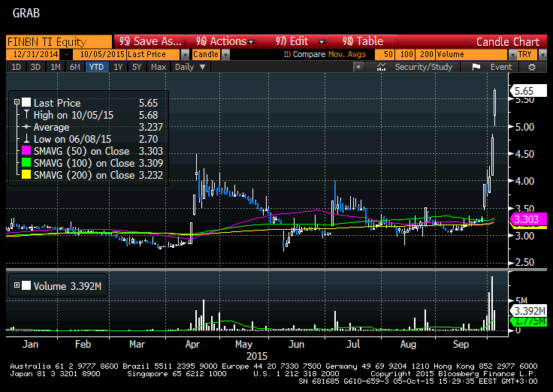This screenshot has width=553, height=392.
Task: Click the Event flag icon
Action: pos(476,67)
